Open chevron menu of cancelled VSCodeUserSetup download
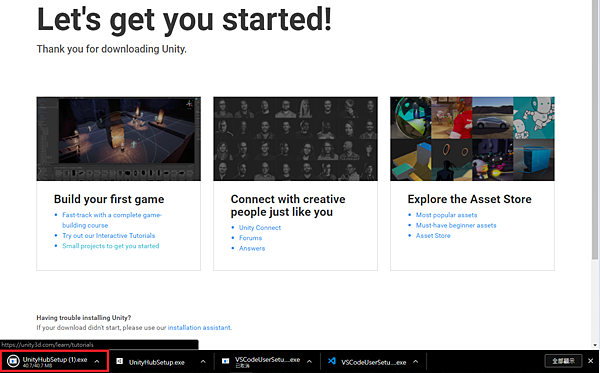 [309, 362]
